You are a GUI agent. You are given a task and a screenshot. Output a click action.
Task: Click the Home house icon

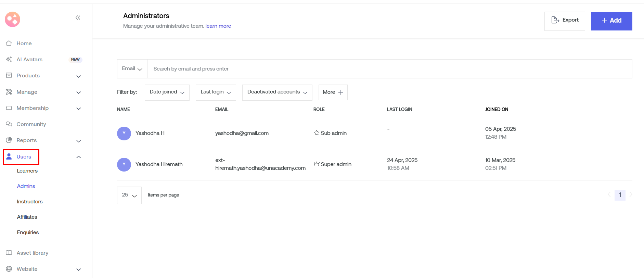click(9, 43)
